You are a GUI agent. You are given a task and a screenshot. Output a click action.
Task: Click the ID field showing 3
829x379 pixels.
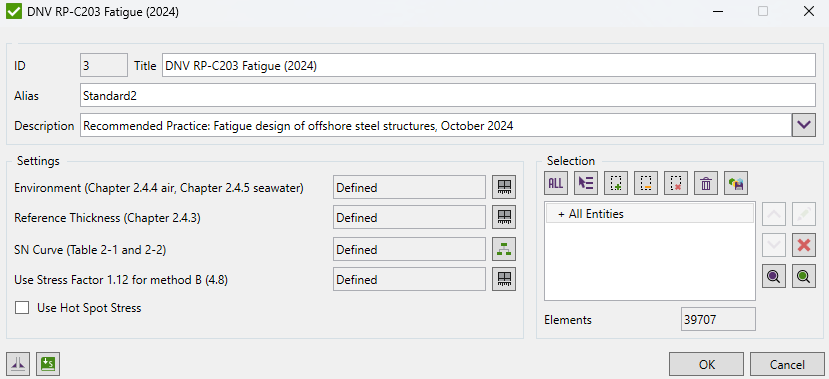point(104,66)
